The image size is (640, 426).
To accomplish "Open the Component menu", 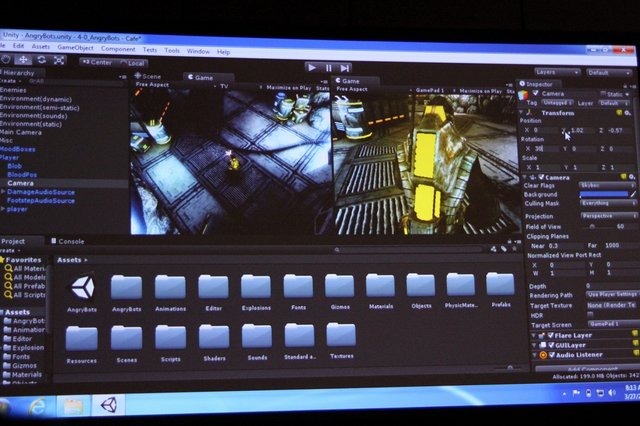I will tap(118, 49).
